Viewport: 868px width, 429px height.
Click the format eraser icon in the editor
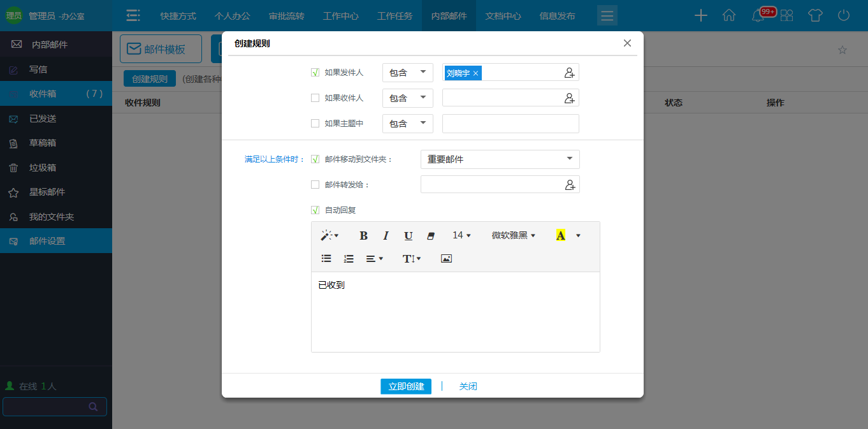point(431,235)
